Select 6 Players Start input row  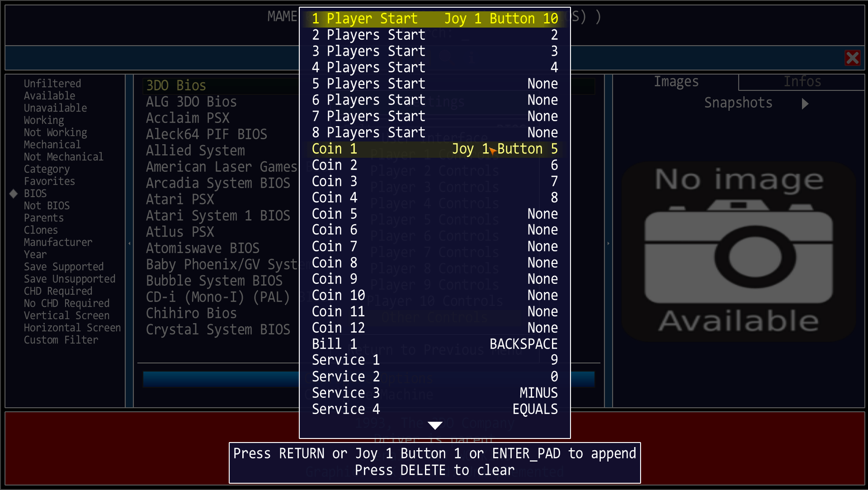pyautogui.click(x=435, y=100)
